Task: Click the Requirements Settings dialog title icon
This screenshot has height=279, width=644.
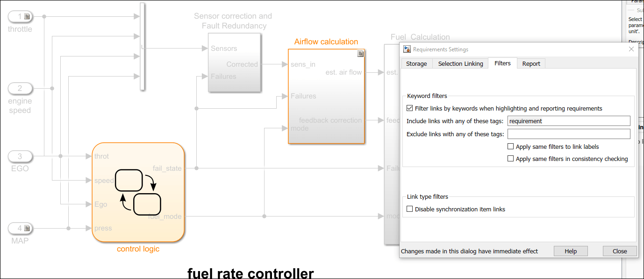Action: point(407,49)
